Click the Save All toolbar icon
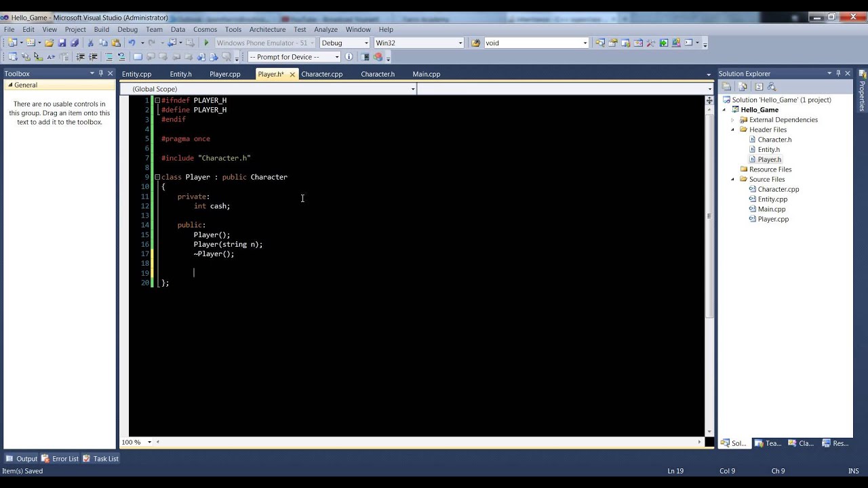 (x=75, y=43)
